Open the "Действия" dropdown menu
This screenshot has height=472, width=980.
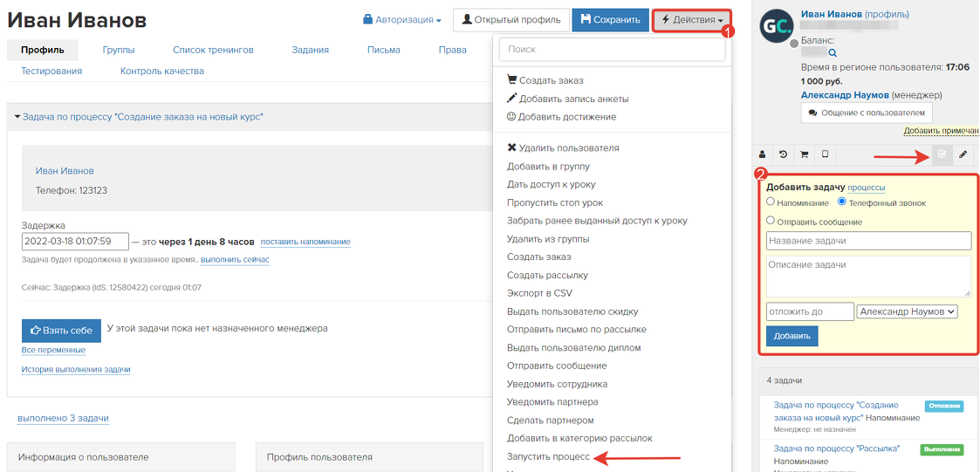692,19
